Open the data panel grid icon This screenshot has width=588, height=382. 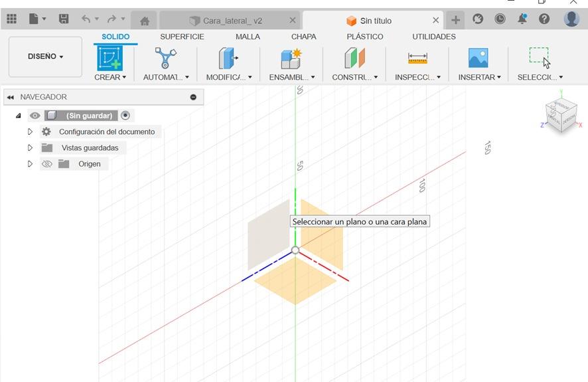pyautogui.click(x=12, y=19)
